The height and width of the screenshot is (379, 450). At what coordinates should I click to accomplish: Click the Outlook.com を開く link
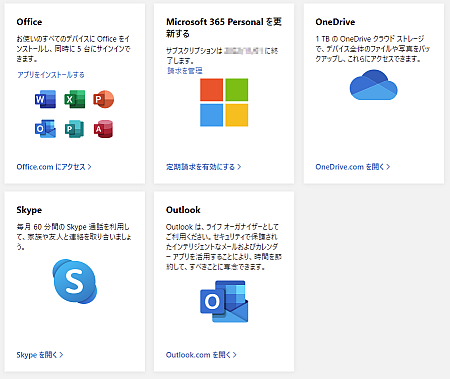(x=201, y=355)
